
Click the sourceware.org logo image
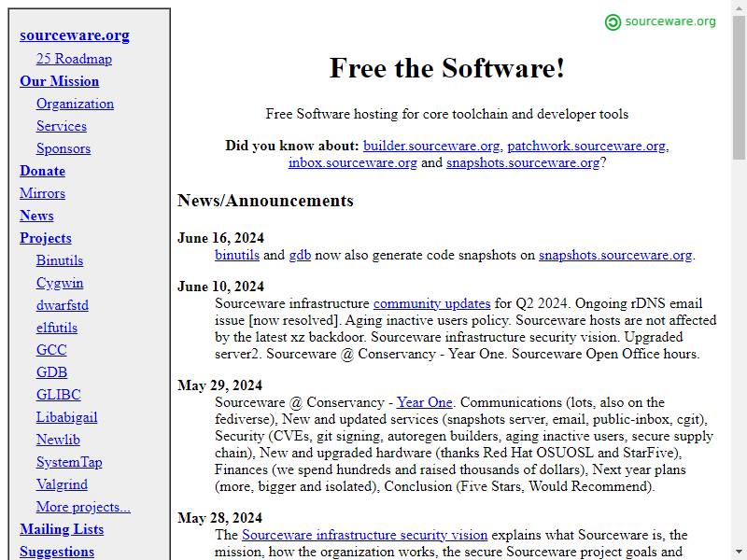click(660, 21)
